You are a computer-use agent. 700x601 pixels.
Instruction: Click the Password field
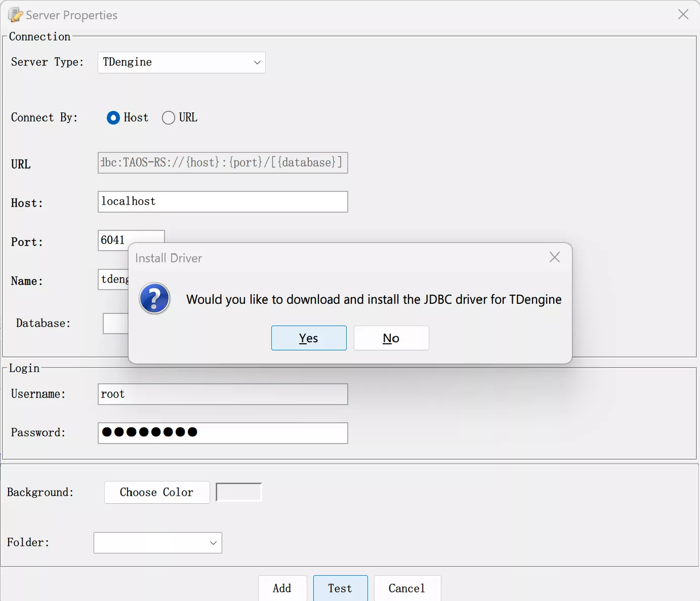223,433
